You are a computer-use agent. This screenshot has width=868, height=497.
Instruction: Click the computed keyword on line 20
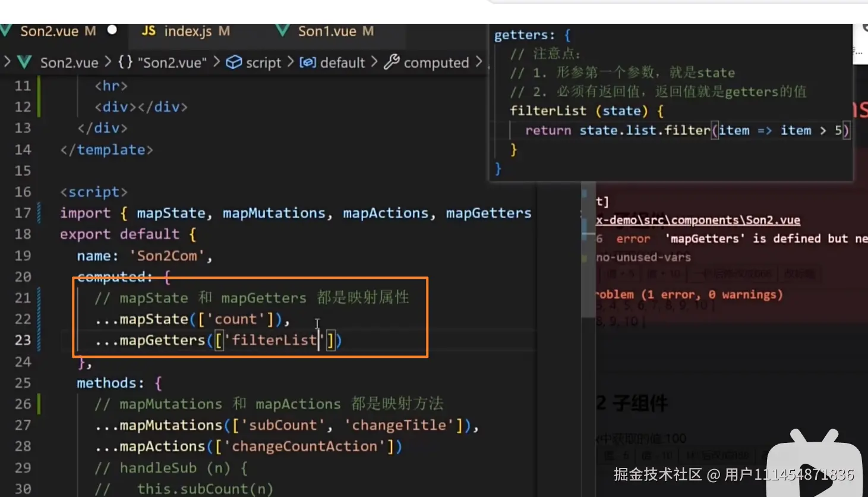(111, 276)
